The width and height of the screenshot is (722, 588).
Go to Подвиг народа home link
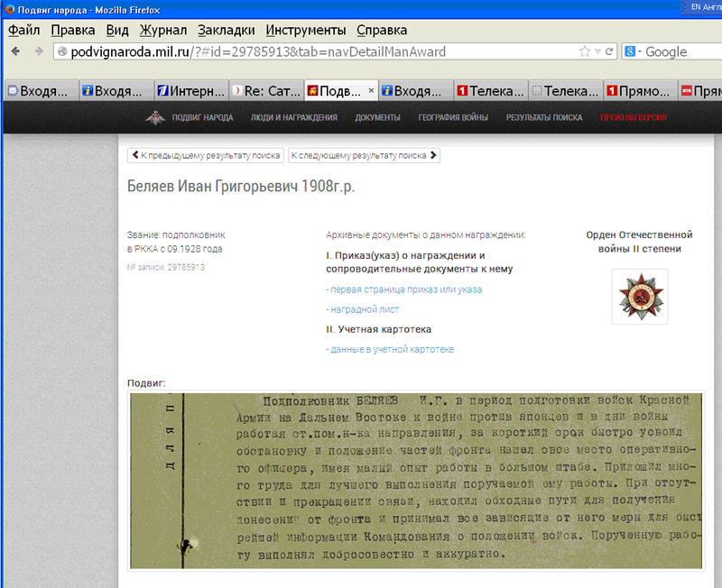click(202, 118)
